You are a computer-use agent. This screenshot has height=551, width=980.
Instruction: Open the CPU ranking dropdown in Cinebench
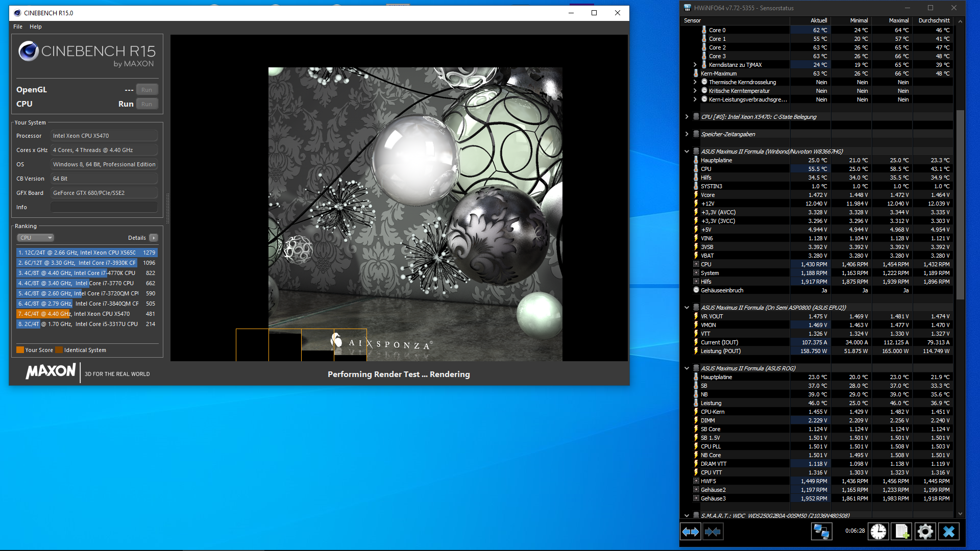pos(35,237)
